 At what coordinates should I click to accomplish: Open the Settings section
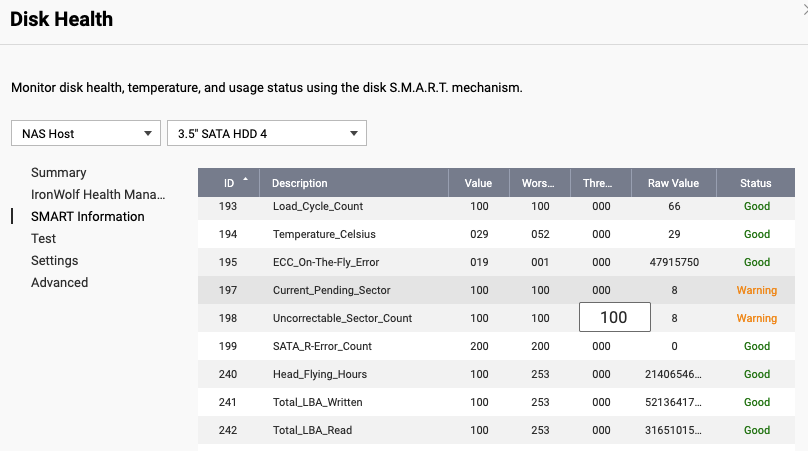coord(54,261)
